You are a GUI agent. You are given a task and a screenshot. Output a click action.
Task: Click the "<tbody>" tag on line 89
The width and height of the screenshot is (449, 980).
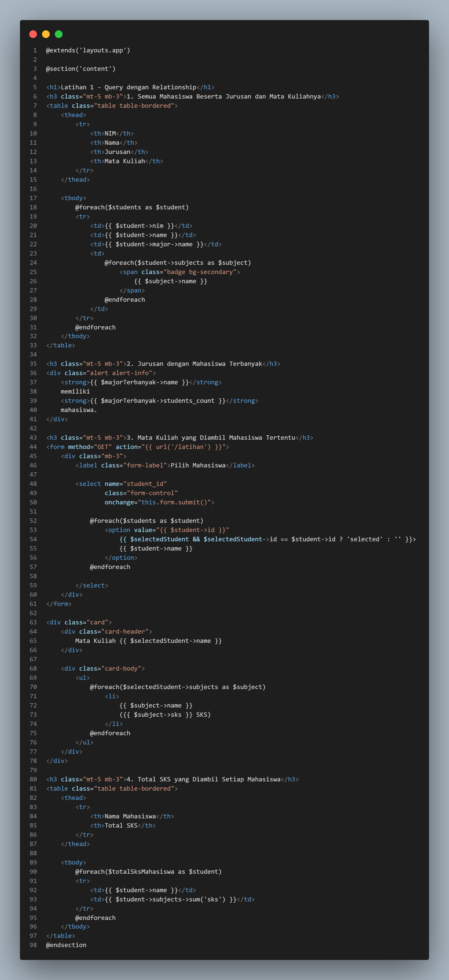coord(73,862)
